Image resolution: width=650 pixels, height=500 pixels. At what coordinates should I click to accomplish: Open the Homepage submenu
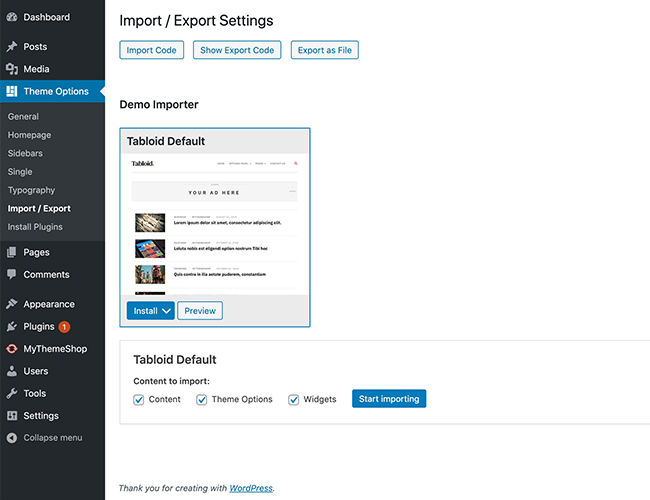29,135
